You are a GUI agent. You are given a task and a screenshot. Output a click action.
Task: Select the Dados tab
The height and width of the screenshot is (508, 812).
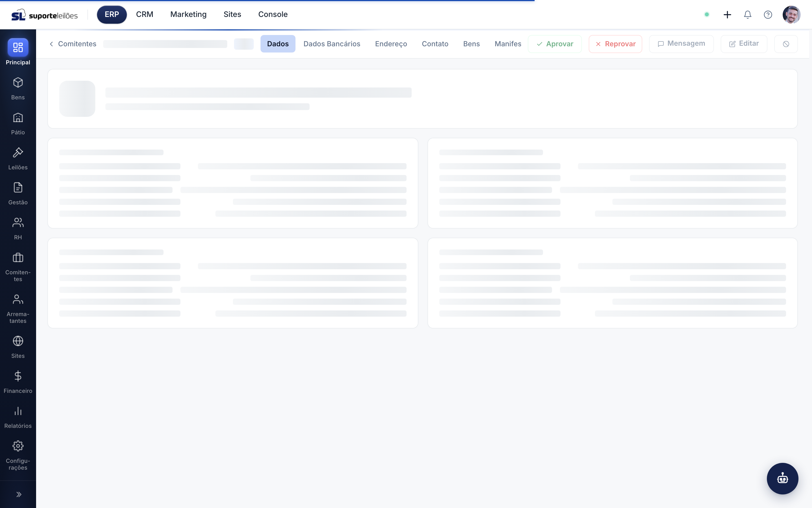(x=278, y=44)
